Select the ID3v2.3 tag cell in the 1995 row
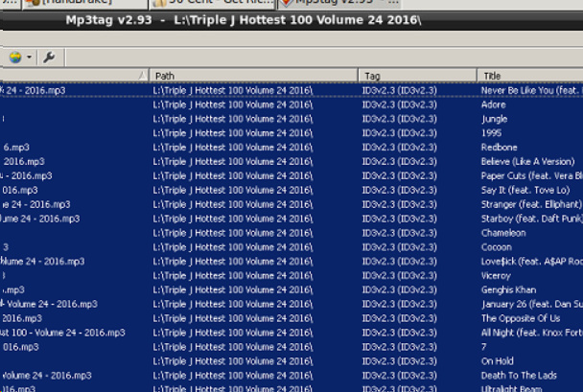The width and height of the screenshot is (583, 392). (400, 133)
